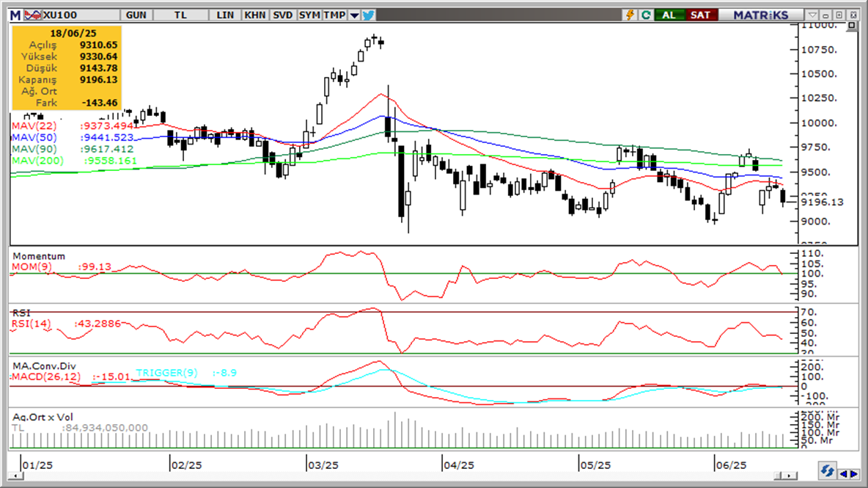This screenshot has width=868, height=488.
Task: Open the outlined triangle window menu
Action: (x=812, y=15)
